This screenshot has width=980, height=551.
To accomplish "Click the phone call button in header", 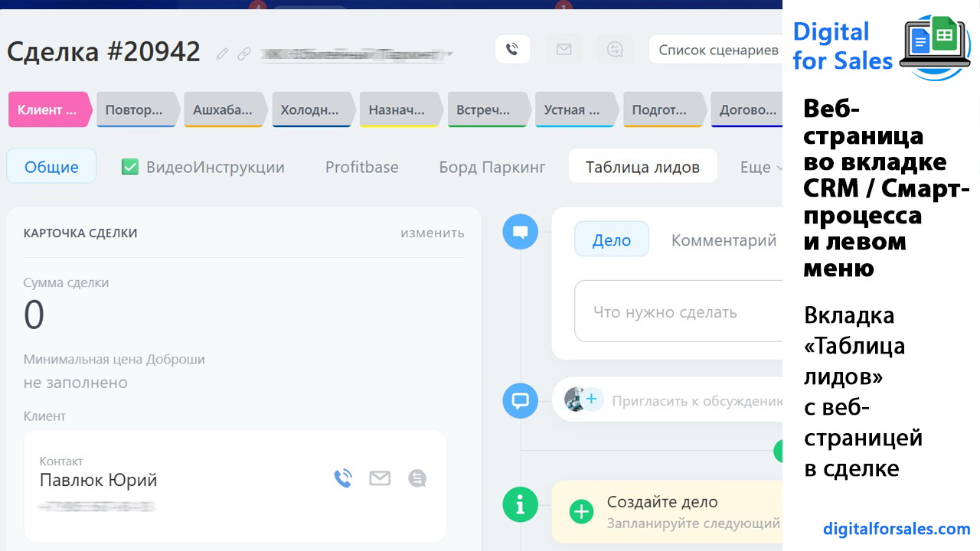I will tap(512, 50).
